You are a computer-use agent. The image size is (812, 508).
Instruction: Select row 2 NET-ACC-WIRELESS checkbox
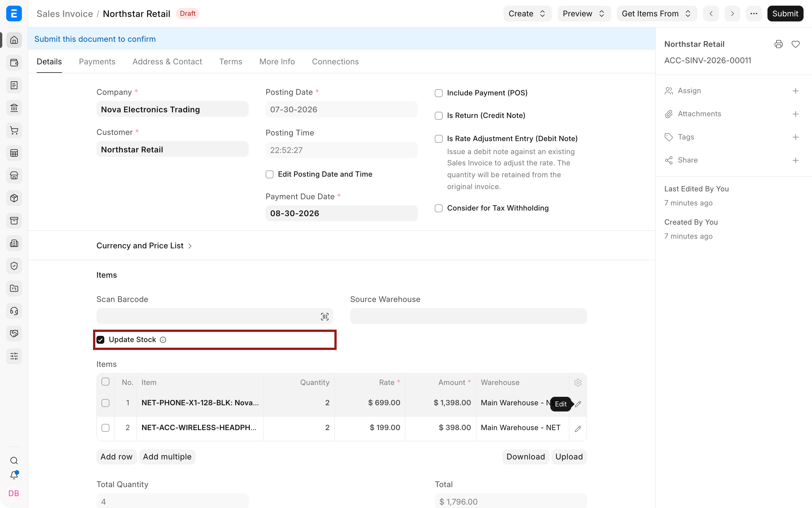coord(105,428)
